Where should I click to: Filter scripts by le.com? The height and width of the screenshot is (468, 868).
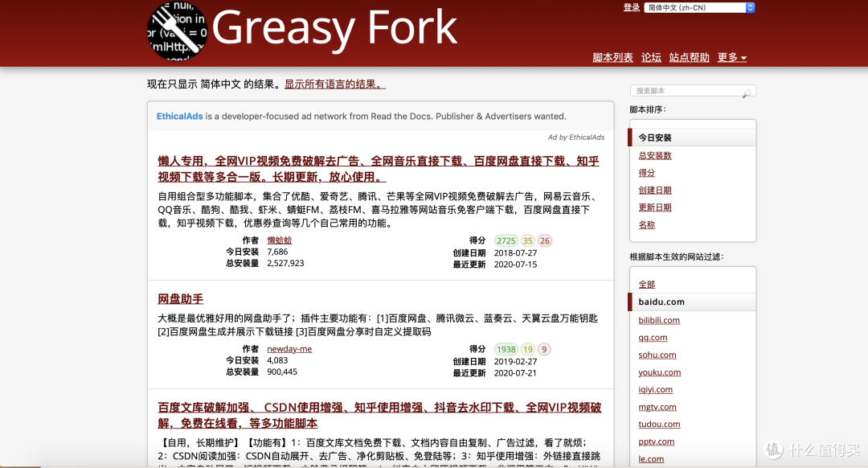pos(651,459)
